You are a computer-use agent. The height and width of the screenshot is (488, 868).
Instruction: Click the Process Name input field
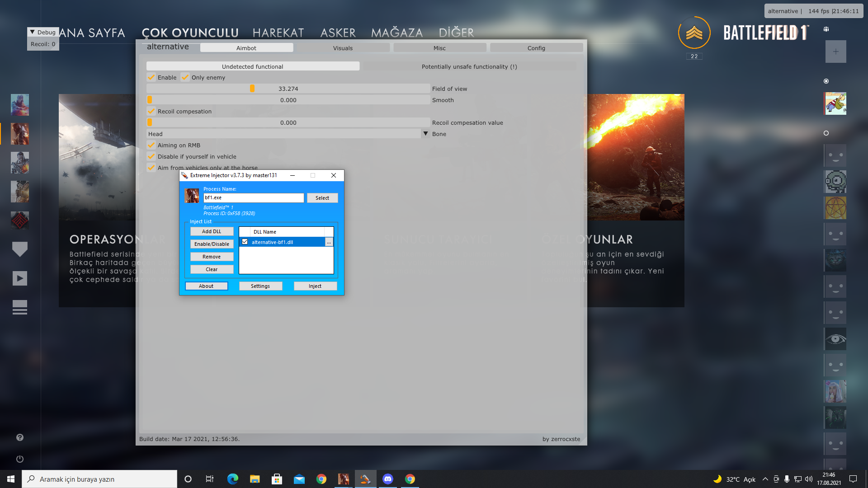[x=254, y=197]
